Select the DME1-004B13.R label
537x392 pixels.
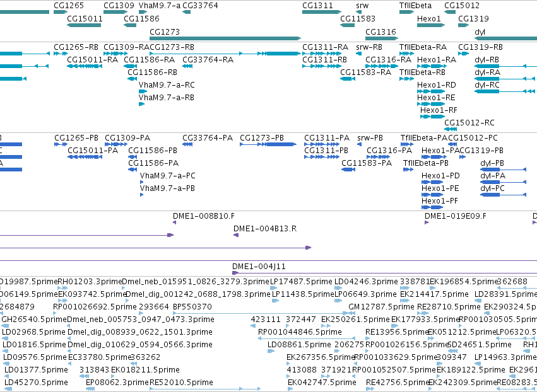tap(265, 229)
